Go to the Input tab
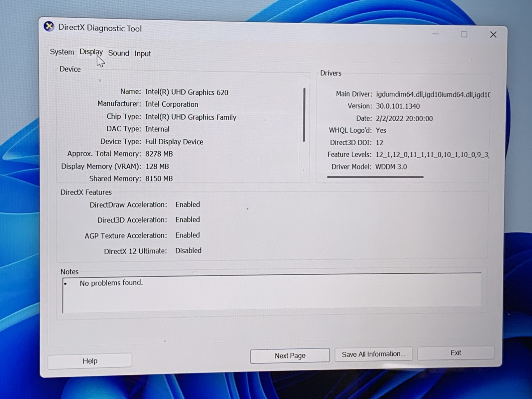 (x=143, y=54)
